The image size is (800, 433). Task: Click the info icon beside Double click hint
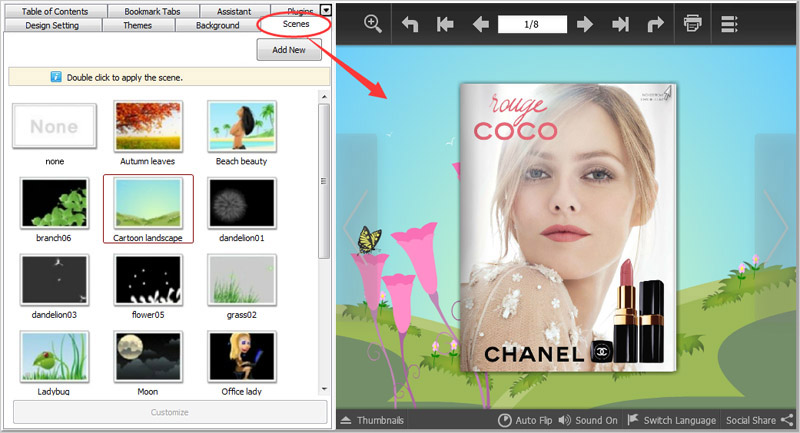click(56, 77)
